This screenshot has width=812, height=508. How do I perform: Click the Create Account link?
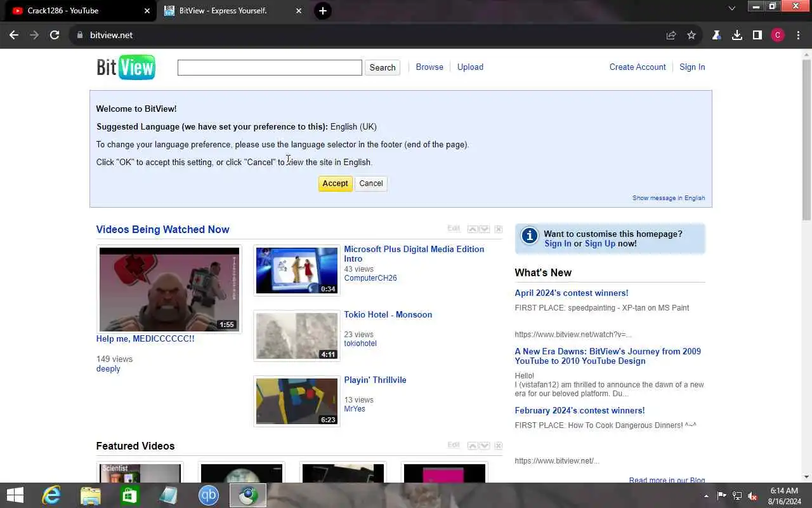[x=638, y=67]
